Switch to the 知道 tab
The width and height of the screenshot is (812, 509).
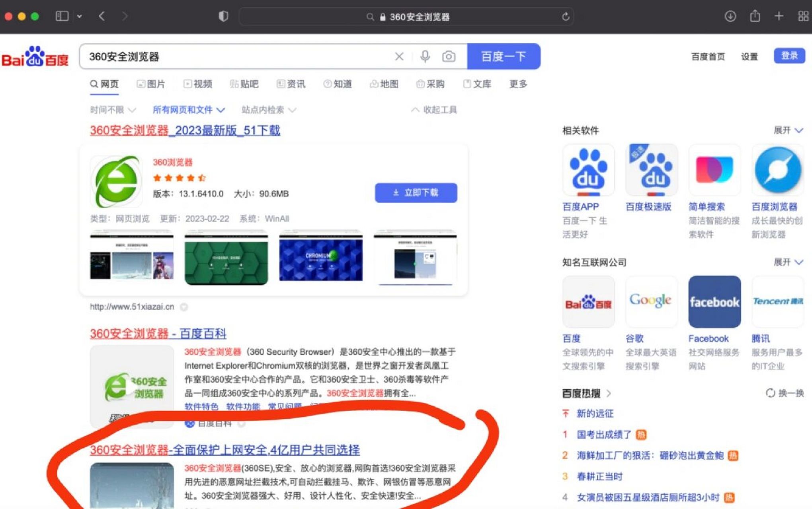pos(338,84)
